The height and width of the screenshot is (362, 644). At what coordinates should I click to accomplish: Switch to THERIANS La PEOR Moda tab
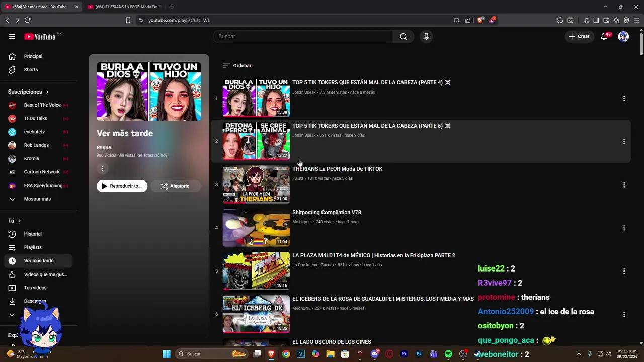point(124,7)
